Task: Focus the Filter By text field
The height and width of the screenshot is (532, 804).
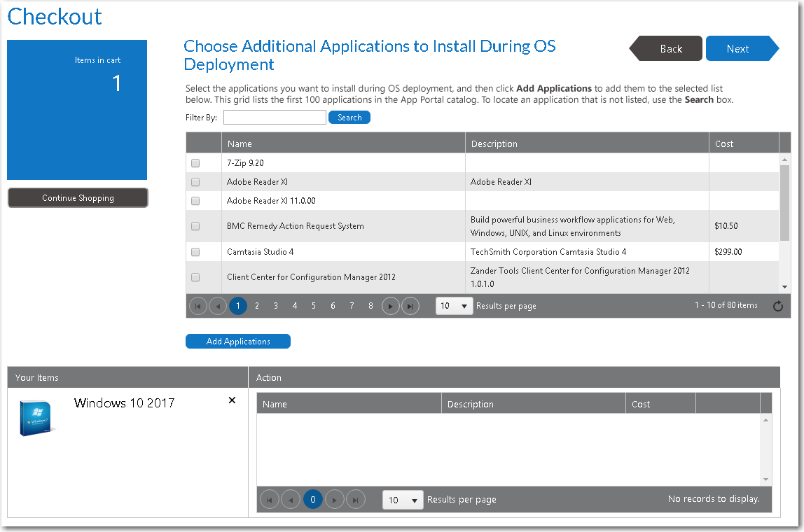Action: coord(275,118)
